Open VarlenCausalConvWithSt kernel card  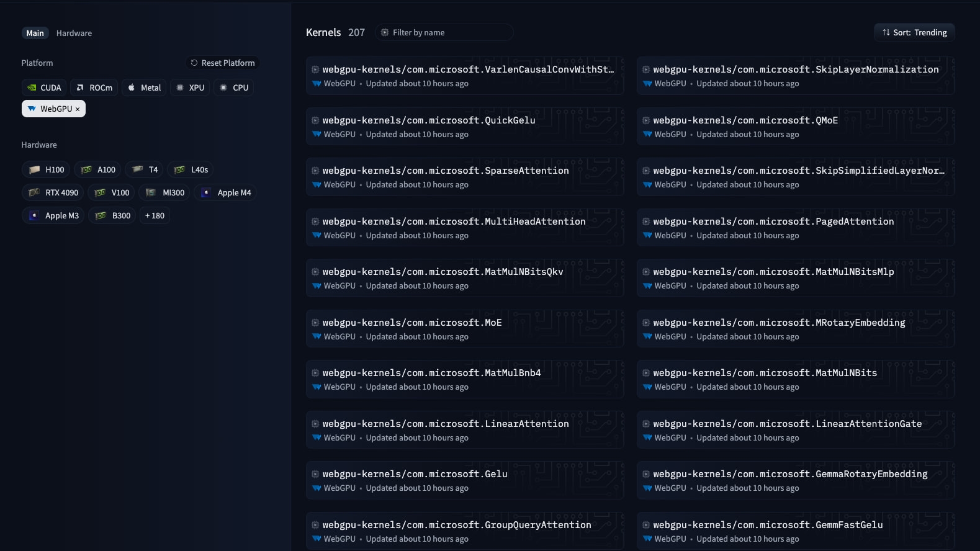tap(465, 76)
